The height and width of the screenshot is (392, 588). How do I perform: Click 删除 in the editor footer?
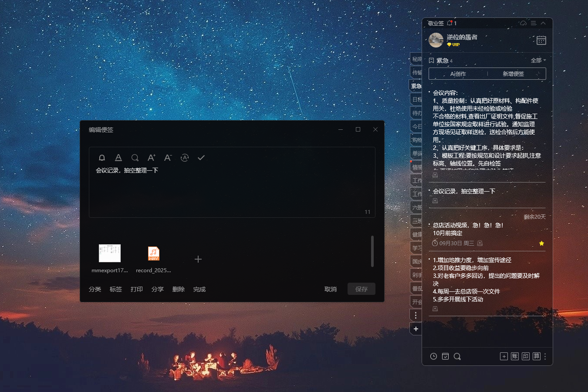point(179,289)
